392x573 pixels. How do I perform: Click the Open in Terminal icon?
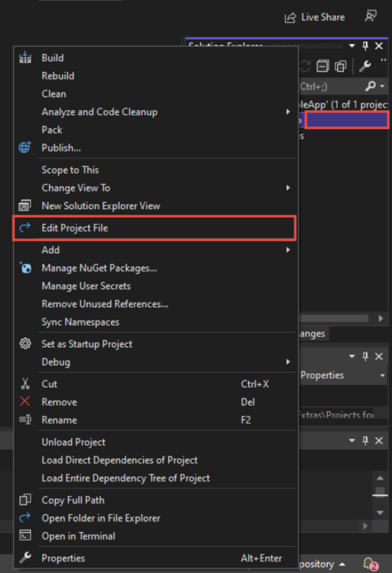pyautogui.click(x=25, y=536)
